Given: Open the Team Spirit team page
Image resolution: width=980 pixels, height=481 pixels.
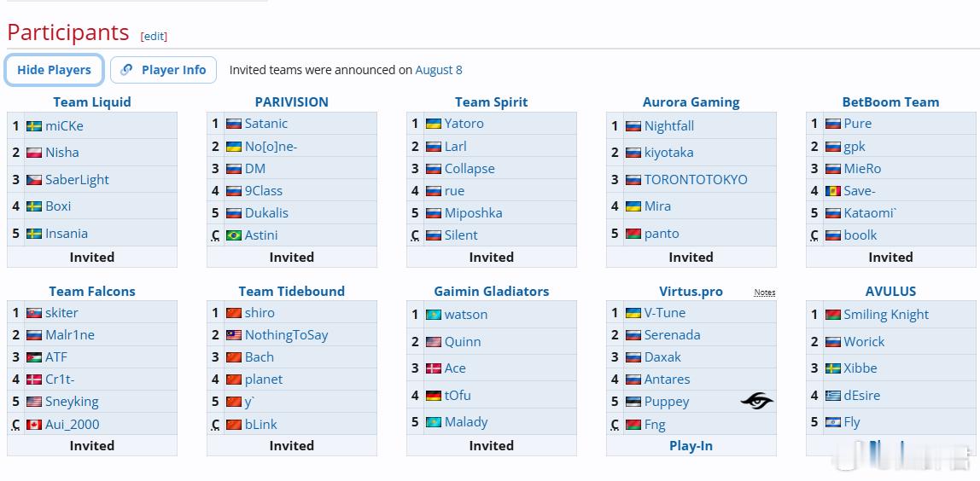Looking at the screenshot, I should (x=491, y=101).
